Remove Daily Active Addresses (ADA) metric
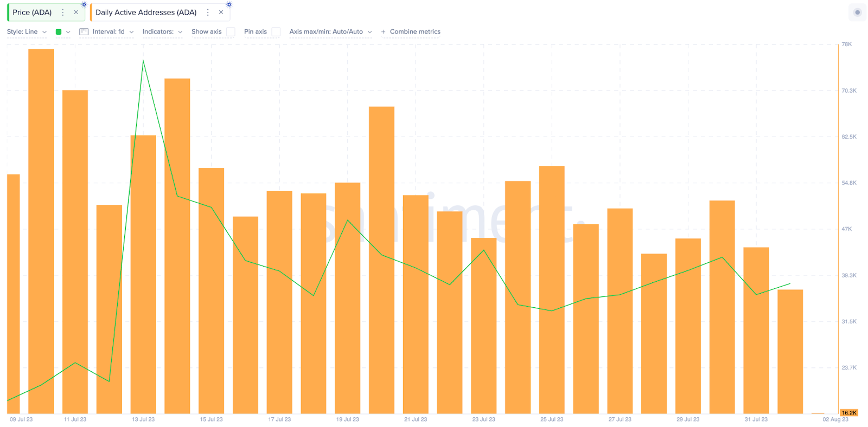The height and width of the screenshot is (427, 868). [x=221, y=12]
